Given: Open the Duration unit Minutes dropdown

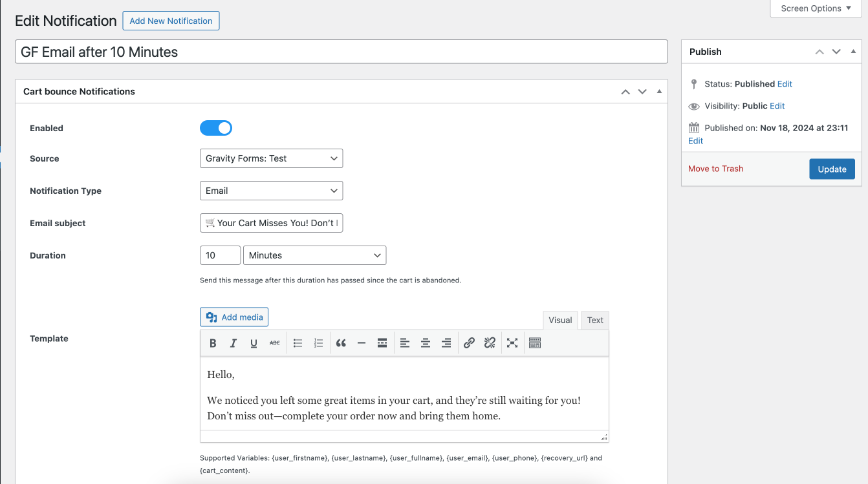Looking at the screenshot, I should pyautogui.click(x=314, y=255).
